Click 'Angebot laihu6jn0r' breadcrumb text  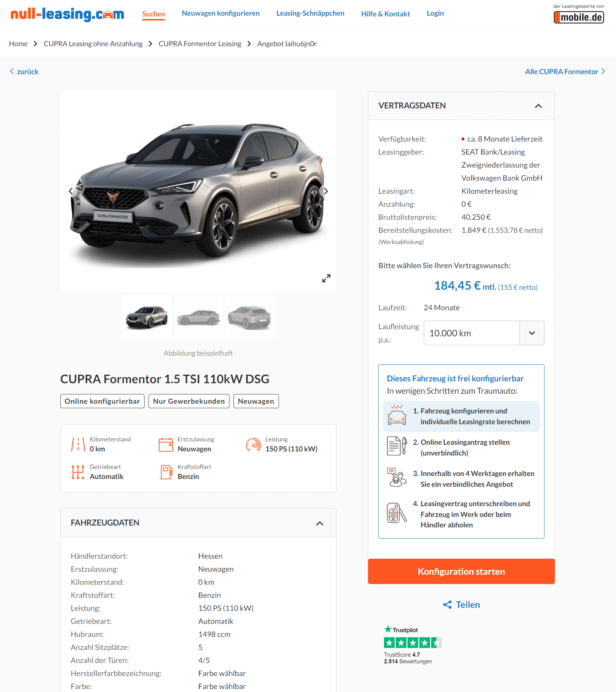coord(287,44)
